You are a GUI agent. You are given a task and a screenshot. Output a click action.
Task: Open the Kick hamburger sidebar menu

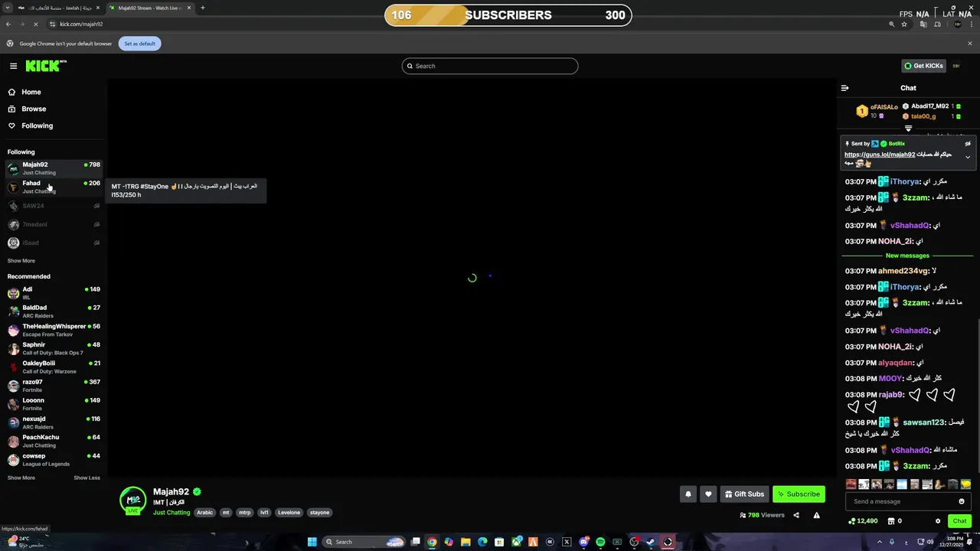(13, 66)
